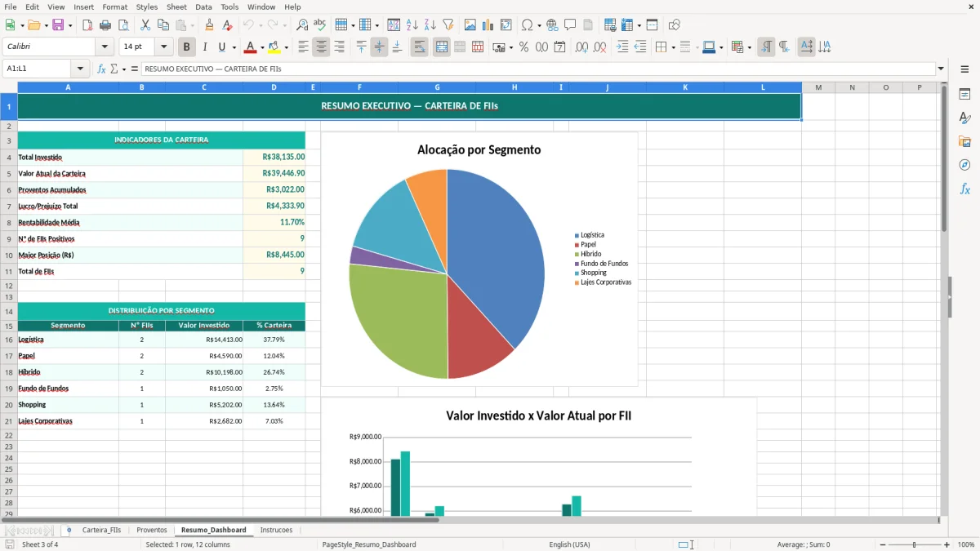Open the Styles menu
Image resolution: width=980 pixels, height=551 pixels.
point(147,7)
